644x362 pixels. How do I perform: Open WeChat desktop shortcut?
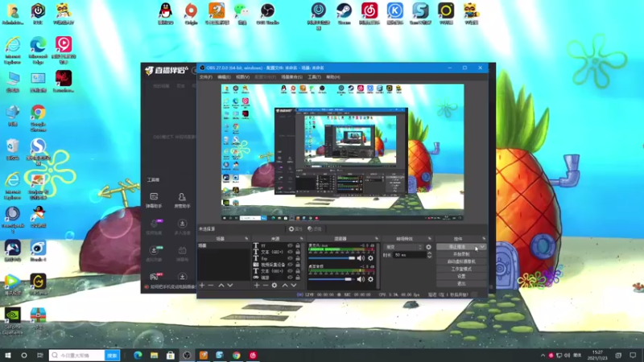point(242,14)
